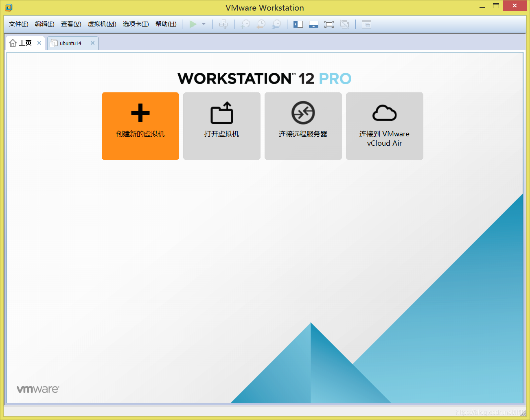This screenshot has height=420, width=530.
Task: Maximize the VMware Workstation window
Action: [x=496, y=6]
